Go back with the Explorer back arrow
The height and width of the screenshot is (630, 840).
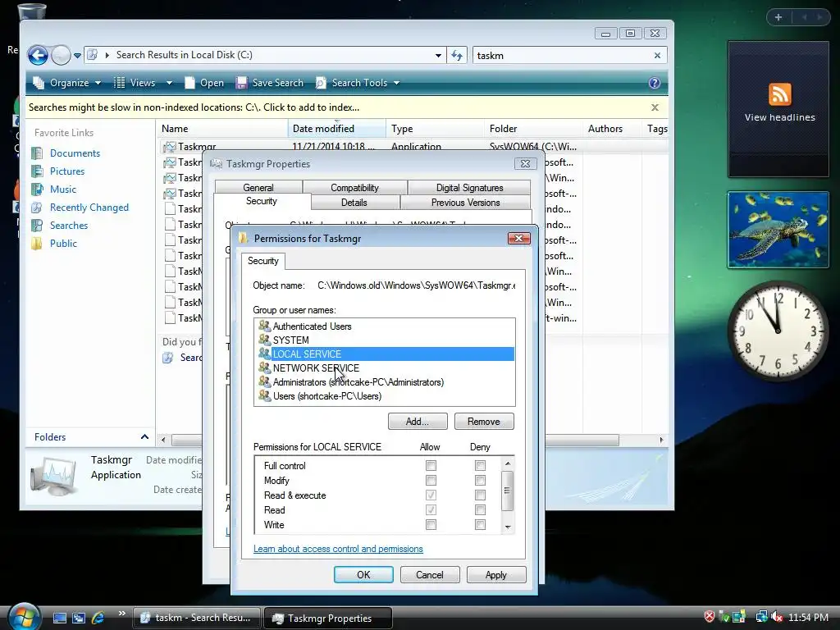click(x=38, y=55)
